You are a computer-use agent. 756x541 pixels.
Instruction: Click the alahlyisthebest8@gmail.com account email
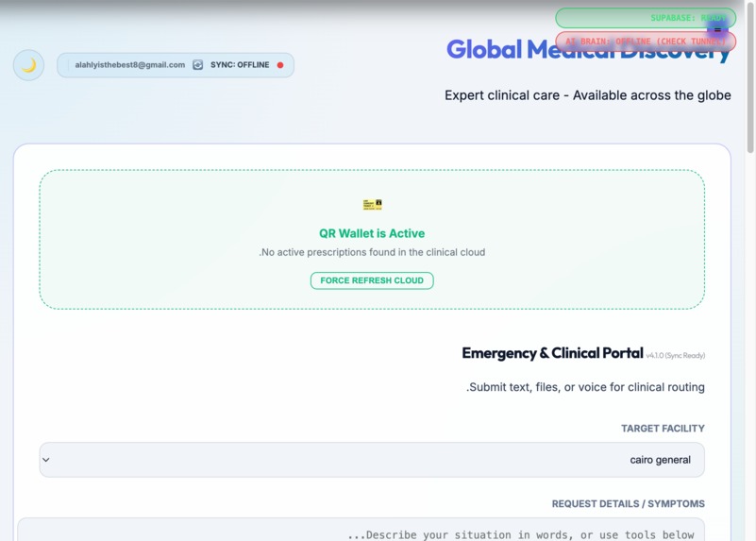pos(129,64)
